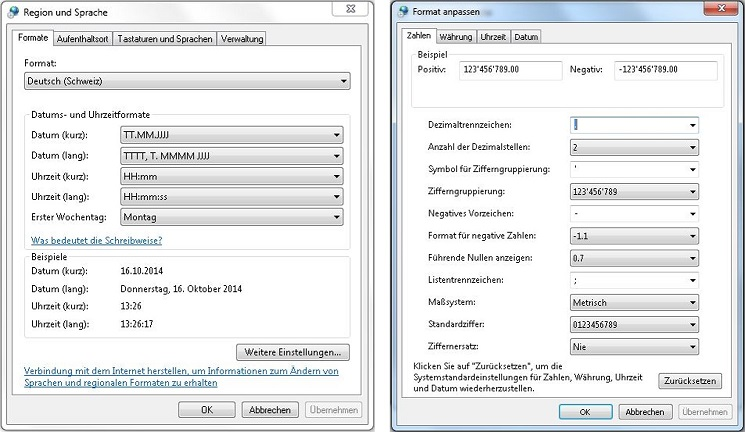Viewport: 745px width, 432px height.
Task: Switch to the Aufenthaltsort tab
Action: pyautogui.click(x=83, y=39)
